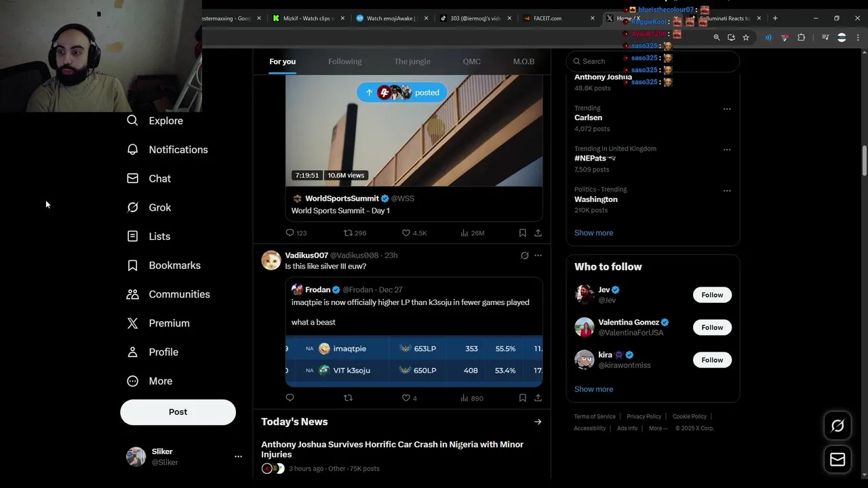
Task: Switch to the For you tab
Action: 283,62
